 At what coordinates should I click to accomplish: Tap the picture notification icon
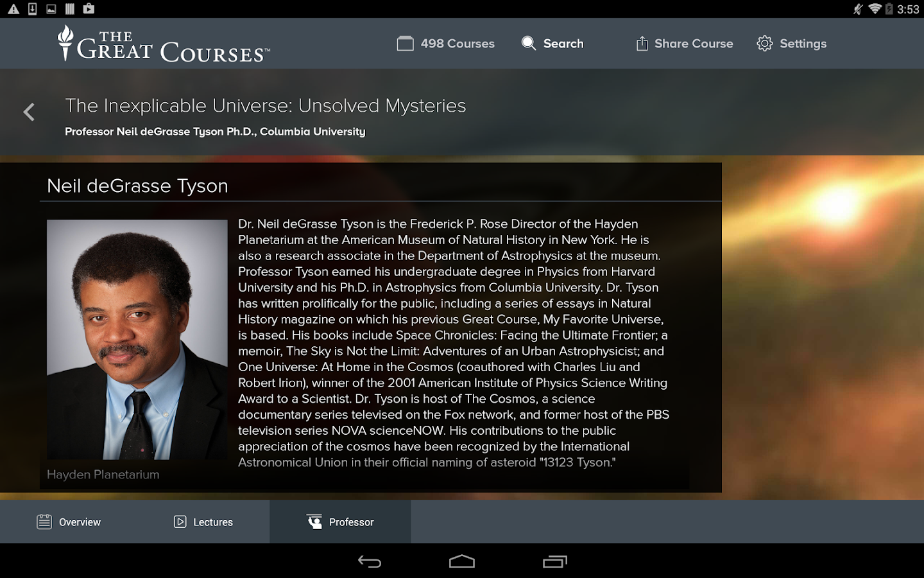coord(51,9)
